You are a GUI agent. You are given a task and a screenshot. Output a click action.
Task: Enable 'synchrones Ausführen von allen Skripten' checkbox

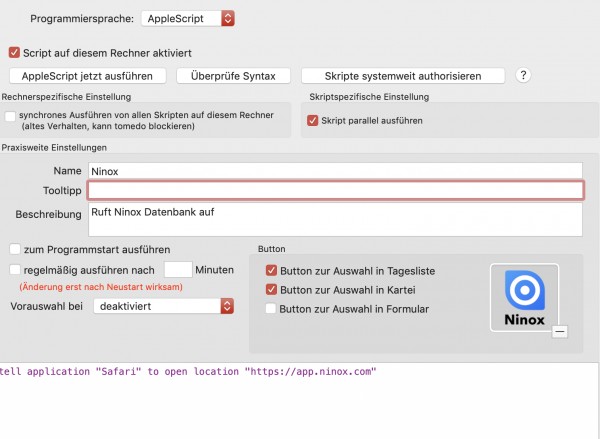[x=10, y=116]
